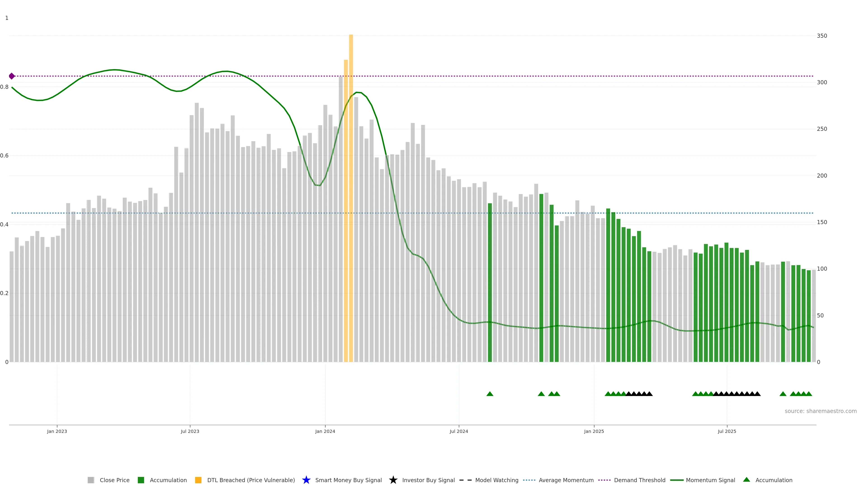Click the black Investor Buy Signal star
The height and width of the screenshot is (488, 868).
(x=393, y=480)
